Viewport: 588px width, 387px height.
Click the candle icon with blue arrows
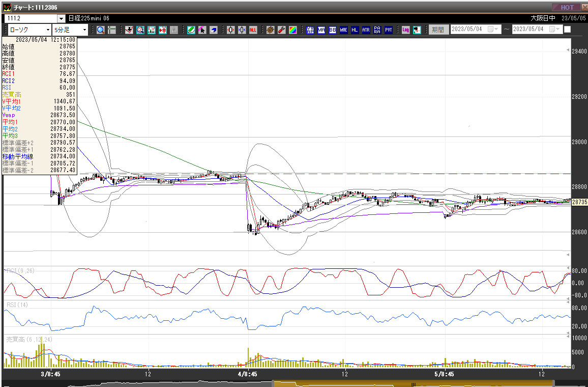click(x=242, y=30)
